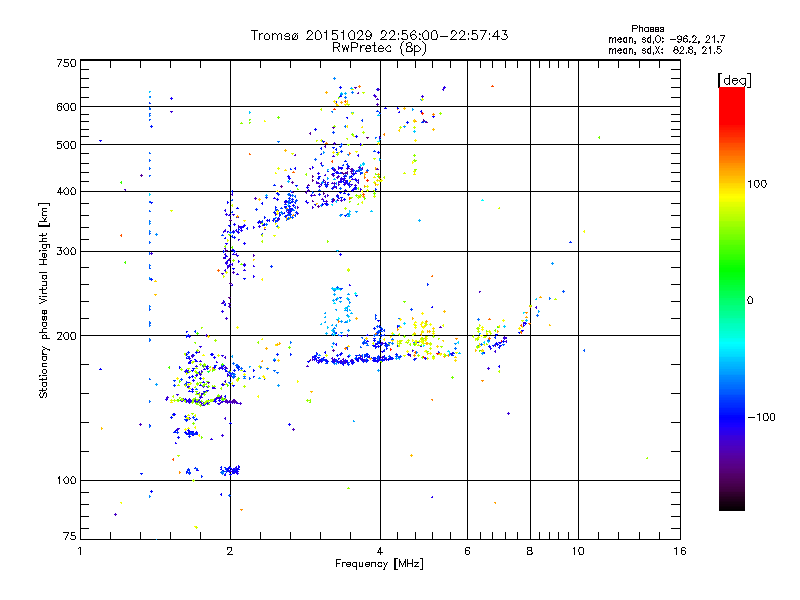This screenshot has width=800, height=600.
Task: Select the 'RwPretec (8p)' subtitle
Action: (x=379, y=48)
